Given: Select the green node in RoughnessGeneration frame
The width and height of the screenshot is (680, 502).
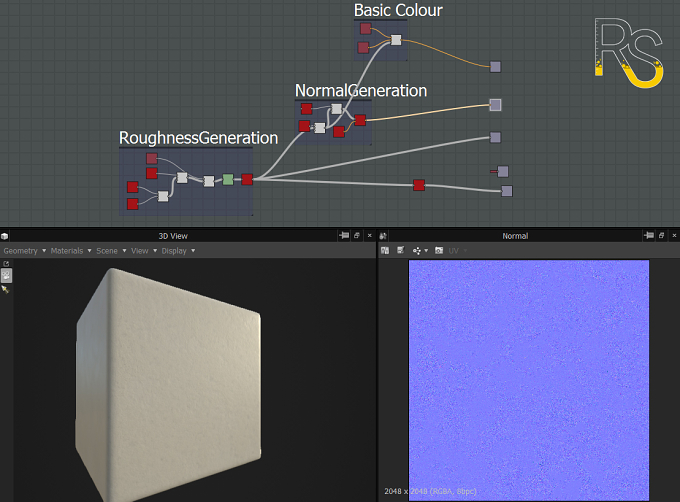Looking at the screenshot, I should coord(228,179).
